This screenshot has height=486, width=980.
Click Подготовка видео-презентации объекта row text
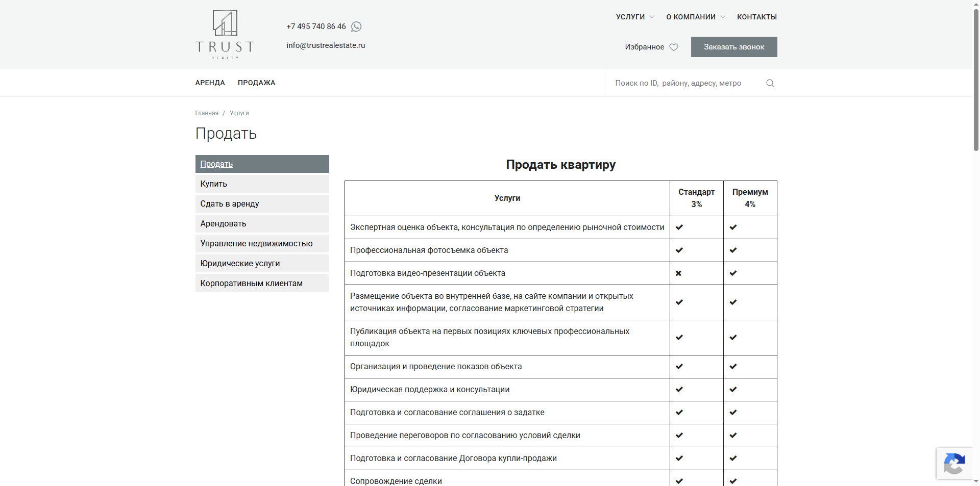pos(427,273)
